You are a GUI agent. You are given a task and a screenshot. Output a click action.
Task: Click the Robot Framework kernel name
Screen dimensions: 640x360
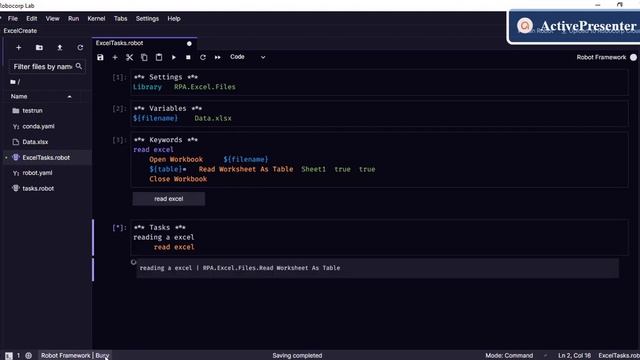601,58
